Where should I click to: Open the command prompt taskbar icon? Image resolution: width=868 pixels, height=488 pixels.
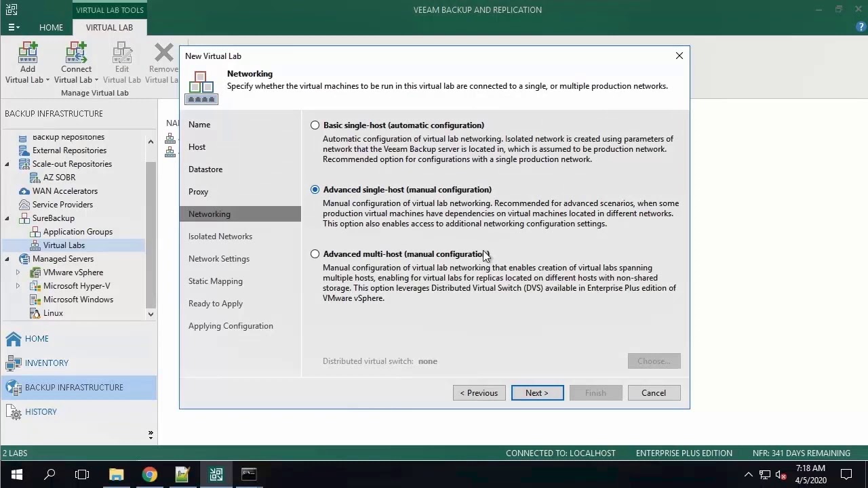click(249, 474)
